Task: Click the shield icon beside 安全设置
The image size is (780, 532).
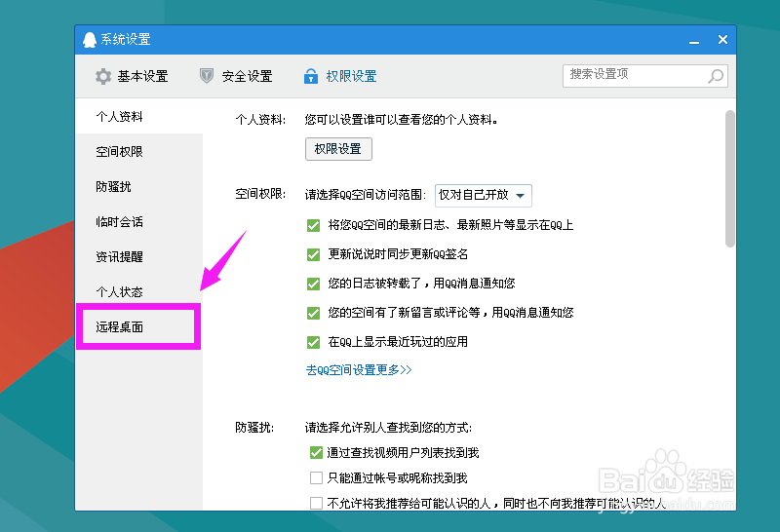Action: (207, 76)
